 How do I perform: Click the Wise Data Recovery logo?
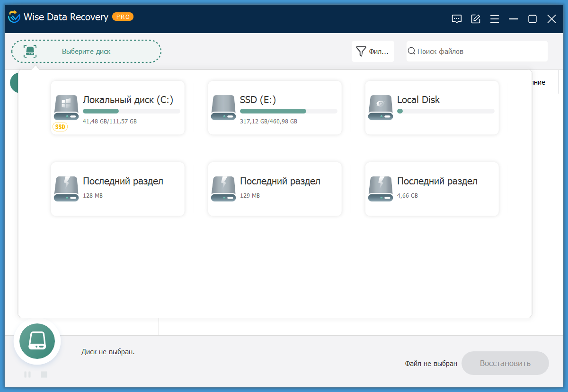point(14,17)
